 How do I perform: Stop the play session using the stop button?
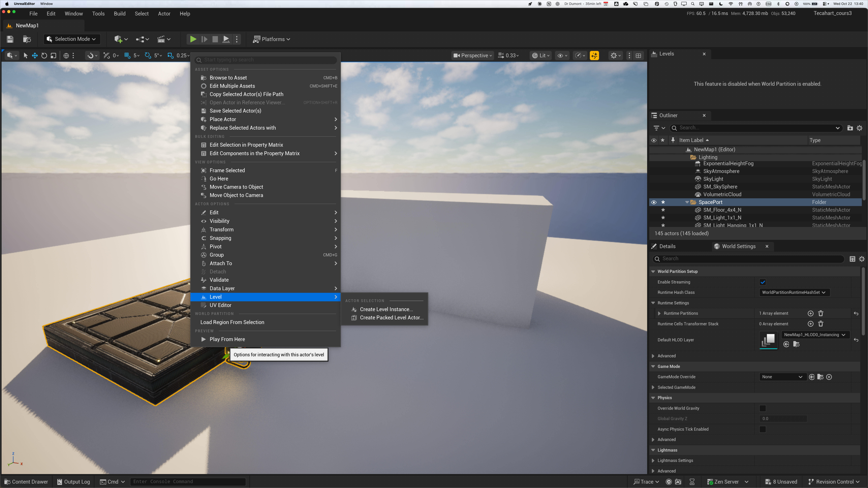(x=215, y=39)
